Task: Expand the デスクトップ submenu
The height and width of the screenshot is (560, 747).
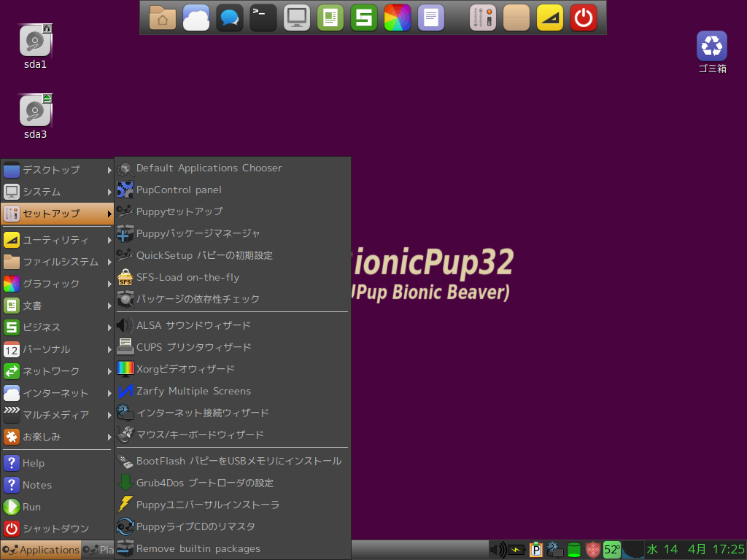Action: tap(57, 170)
